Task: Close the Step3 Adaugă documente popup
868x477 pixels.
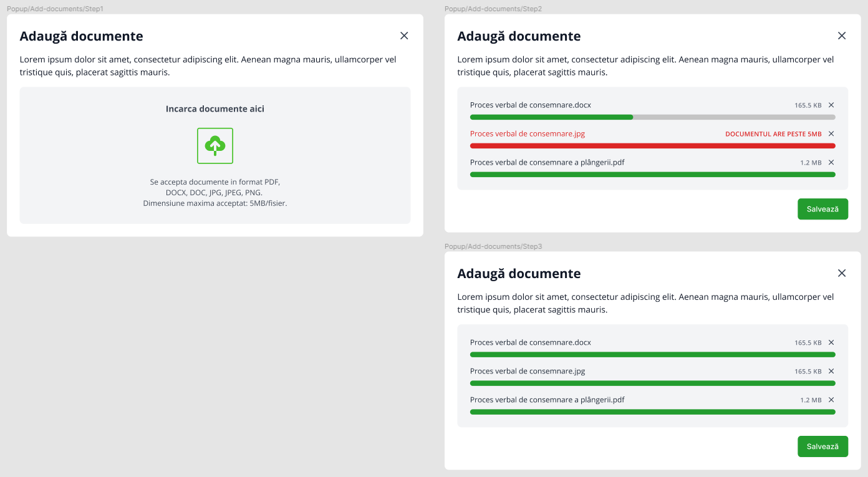Action: [x=842, y=273]
